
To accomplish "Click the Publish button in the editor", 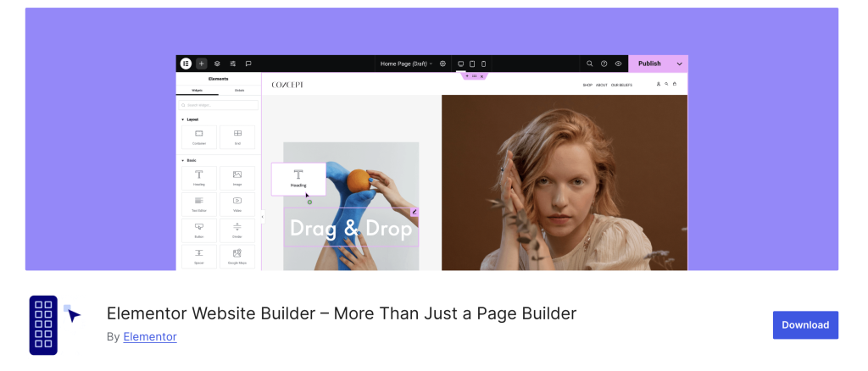I will pos(649,64).
